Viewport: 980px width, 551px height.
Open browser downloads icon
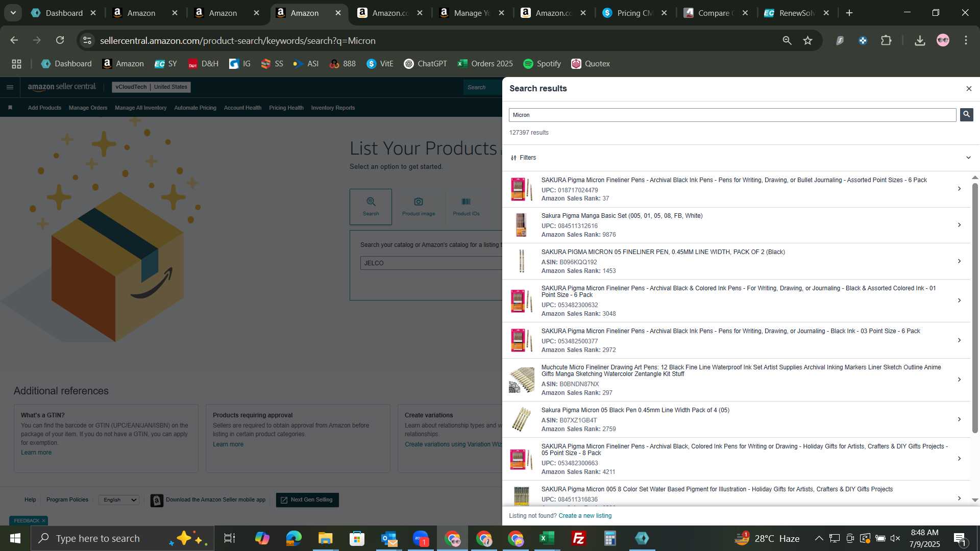(x=920, y=40)
